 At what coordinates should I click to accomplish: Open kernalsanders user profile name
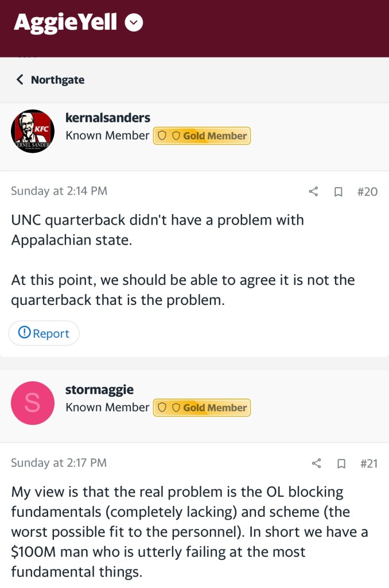point(108,118)
